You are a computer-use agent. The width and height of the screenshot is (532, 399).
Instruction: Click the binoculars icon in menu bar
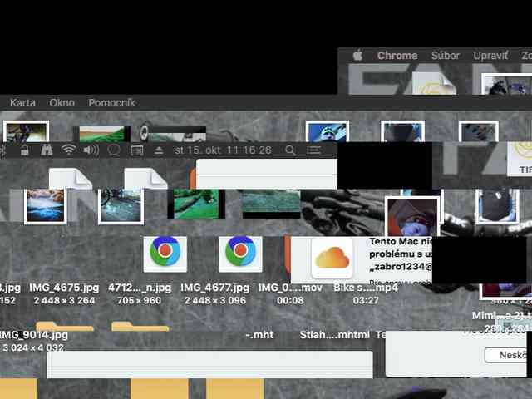(x=47, y=150)
